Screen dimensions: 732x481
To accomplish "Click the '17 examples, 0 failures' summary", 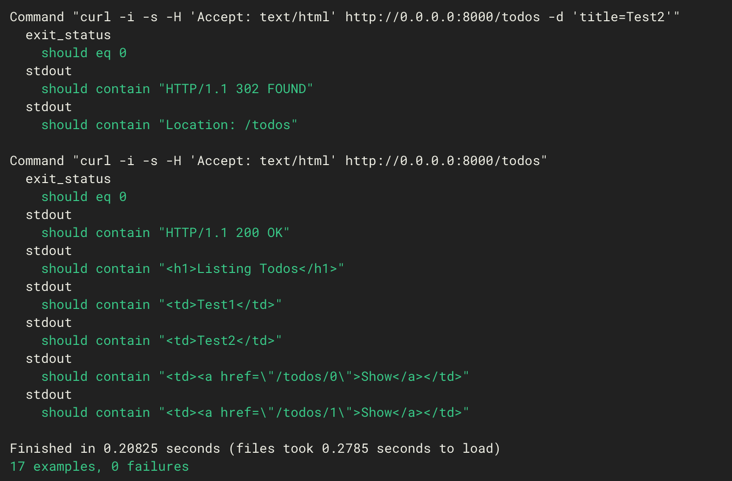I will pyautogui.click(x=99, y=466).
